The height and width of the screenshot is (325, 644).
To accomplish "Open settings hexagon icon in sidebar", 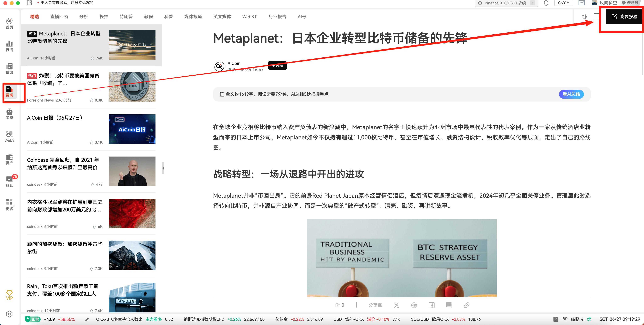I will [x=9, y=314].
